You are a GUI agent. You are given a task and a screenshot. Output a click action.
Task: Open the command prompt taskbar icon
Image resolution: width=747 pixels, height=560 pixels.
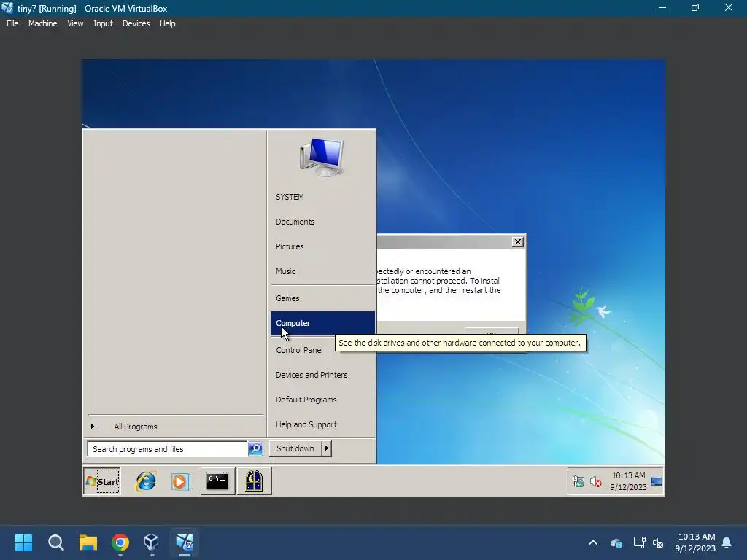tap(217, 481)
